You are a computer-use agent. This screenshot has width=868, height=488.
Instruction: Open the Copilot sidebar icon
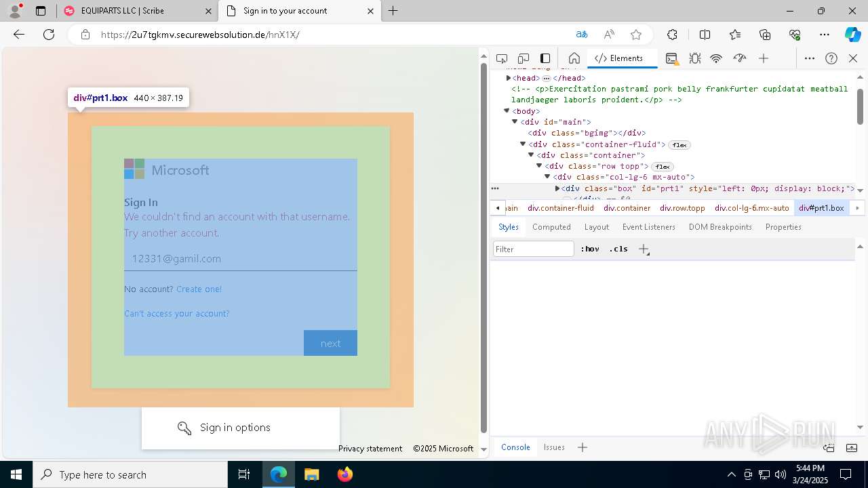[x=853, y=35]
